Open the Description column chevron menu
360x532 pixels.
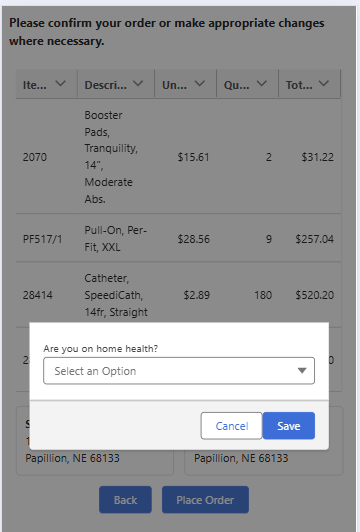pos(138,83)
